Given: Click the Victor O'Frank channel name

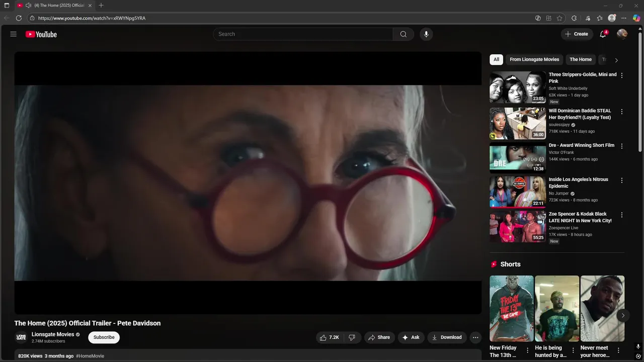Looking at the screenshot, I should click(561, 152).
